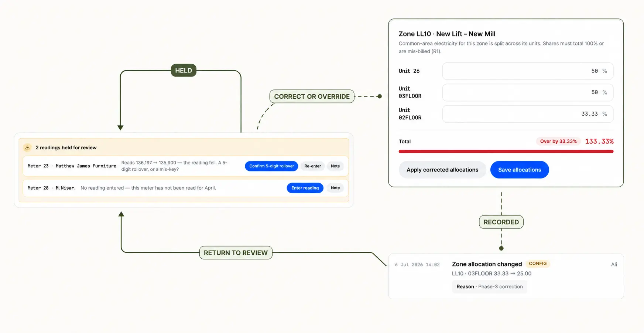Click the CORRECT OR OVERRIDE flow label
Screen dimensions: 644x333
coord(312,96)
